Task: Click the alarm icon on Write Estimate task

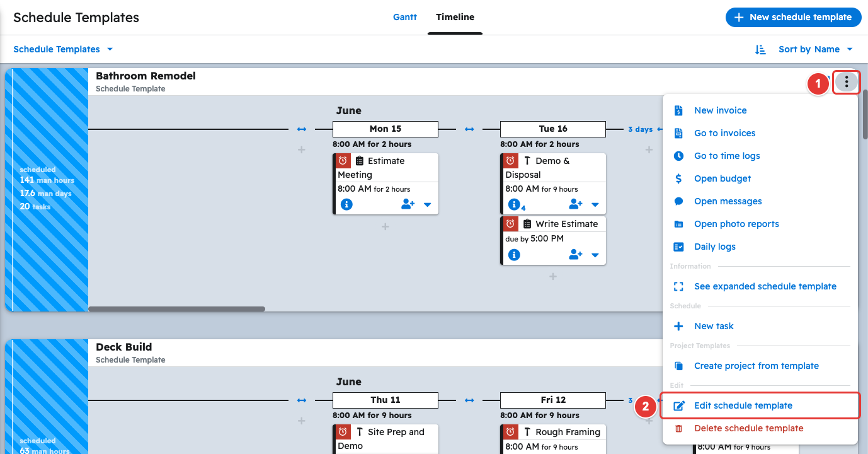Action: pyautogui.click(x=511, y=224)
